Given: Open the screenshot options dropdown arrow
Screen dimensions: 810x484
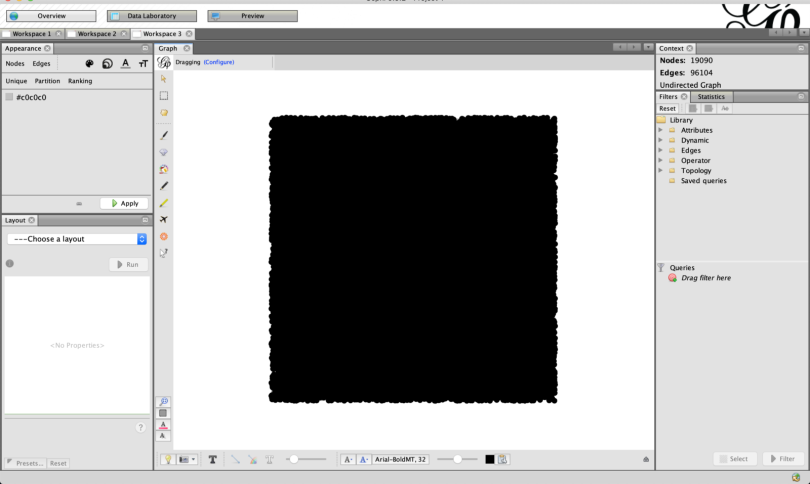Looking at the screenshot, I should click(194, 459).
